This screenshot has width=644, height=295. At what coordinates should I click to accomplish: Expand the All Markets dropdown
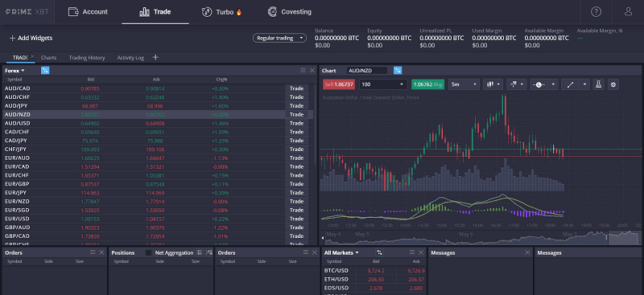tap(341, 252)
